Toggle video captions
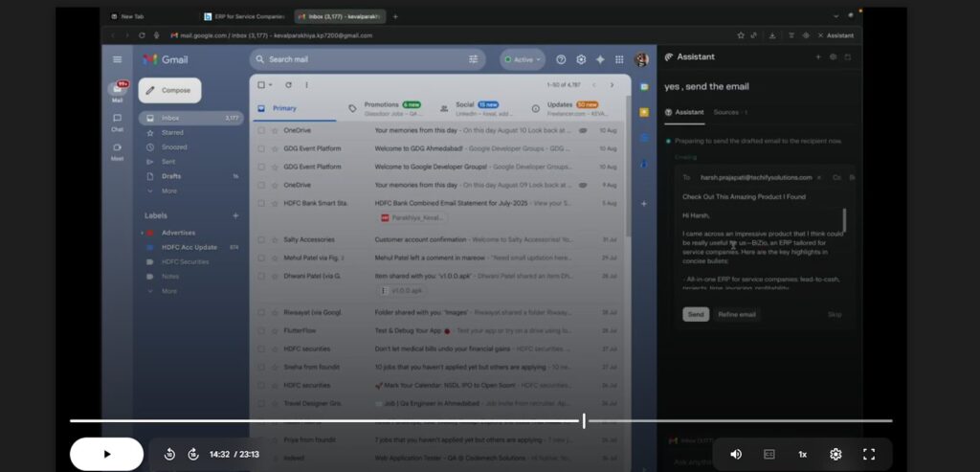 [769, 455]
